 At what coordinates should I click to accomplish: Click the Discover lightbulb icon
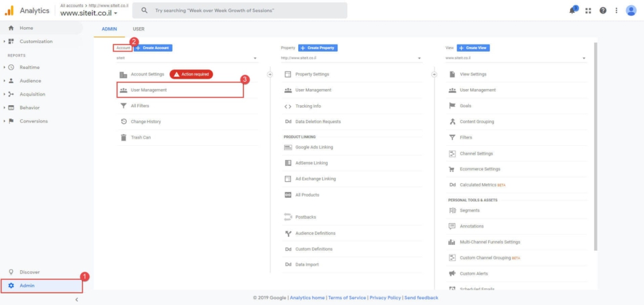click(x=11, y=272)
